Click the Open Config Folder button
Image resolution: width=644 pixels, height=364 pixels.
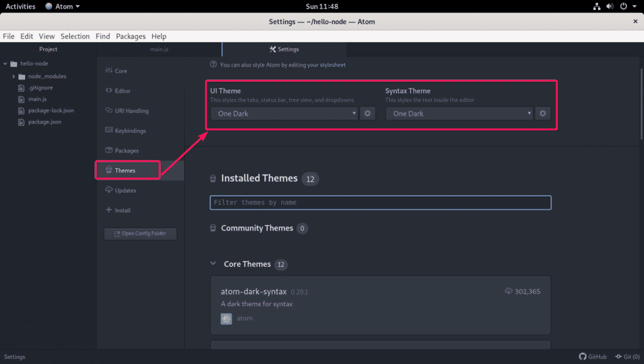click(140, 233)
